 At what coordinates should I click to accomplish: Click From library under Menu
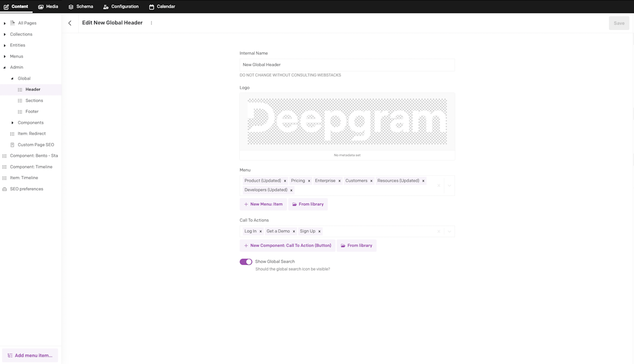pyautogui.click(x=308, y=204)
